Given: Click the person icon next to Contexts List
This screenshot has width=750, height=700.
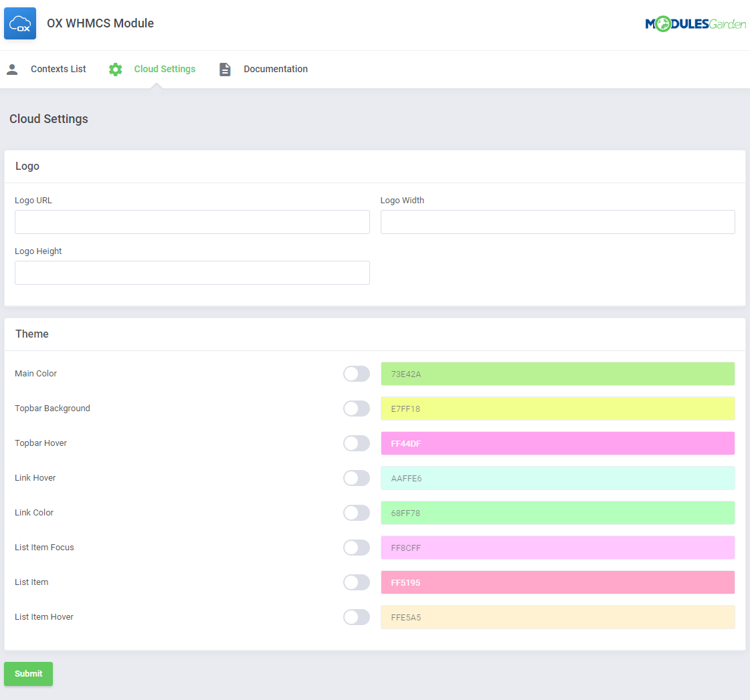Looking at the screenshot, I should (13, 70).
